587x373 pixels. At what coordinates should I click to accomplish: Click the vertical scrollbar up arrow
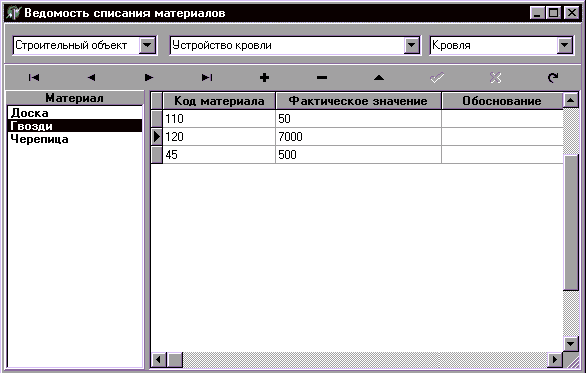click(571, 100)
